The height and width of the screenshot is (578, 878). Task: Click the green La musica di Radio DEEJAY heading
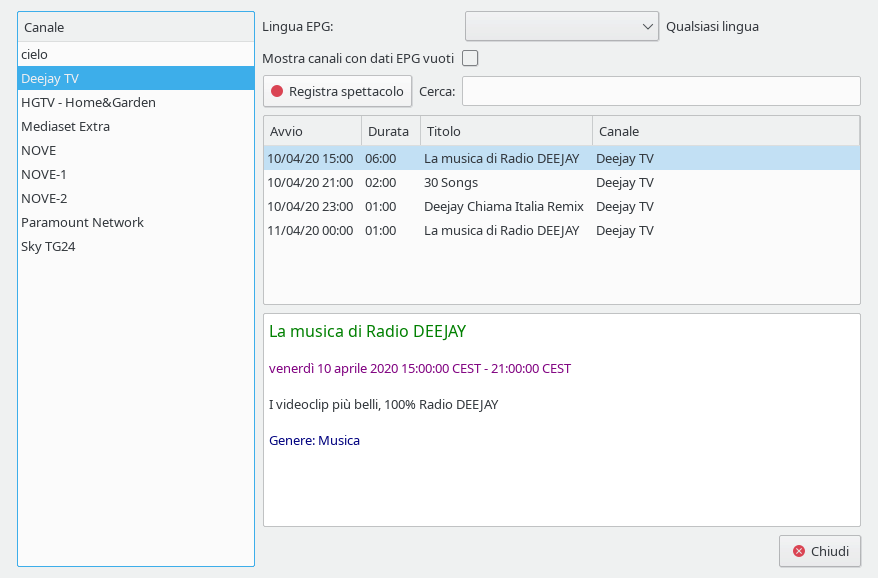pos(367,332)
